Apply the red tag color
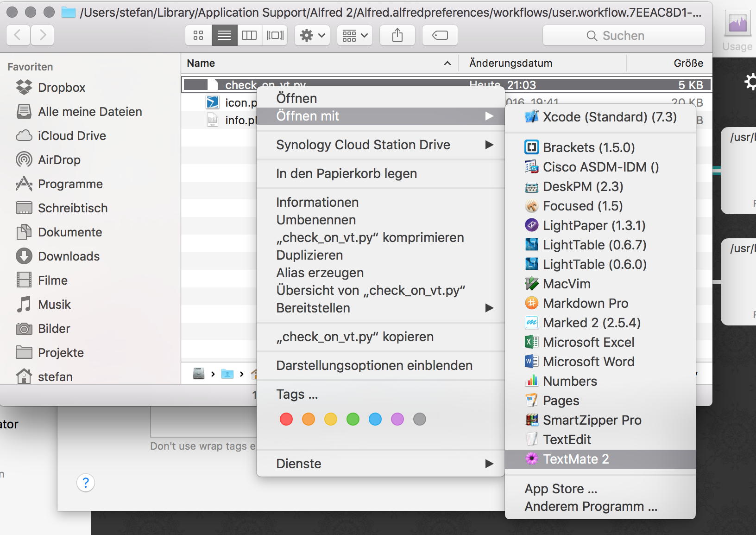This screenshot has height=535, width=756. coord(286,419)
